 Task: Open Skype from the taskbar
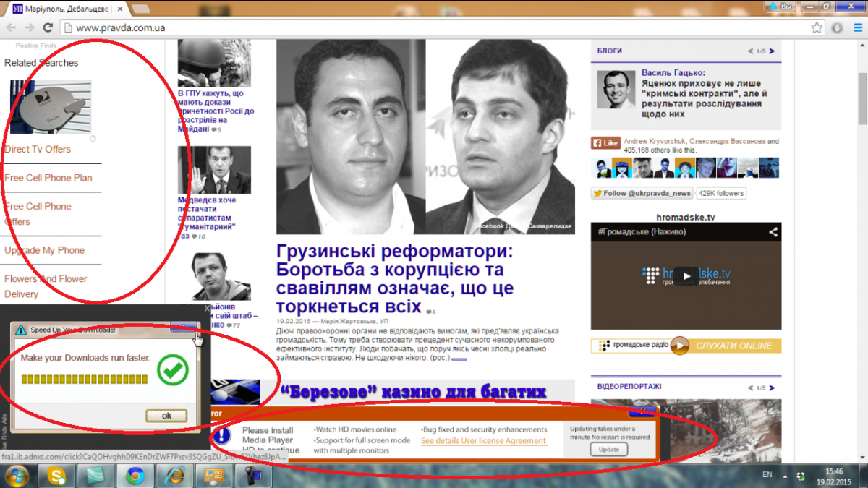pyautogui.click(x=56, y=476)
